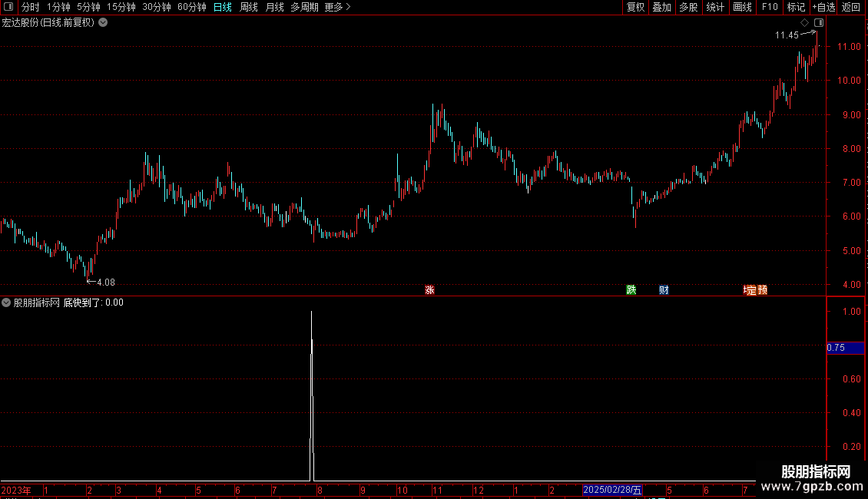Click the 底快到了 indicator value label
This screenshot has height=499, width=868.
coord(94,302)
